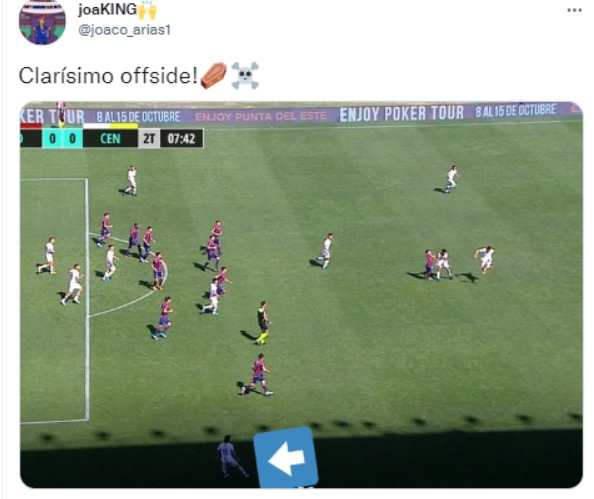Click the ENJOY POKER TOUR banner
Image resolution: width=594 pixels, height=499 pixels.
click(x=402, y=114)
